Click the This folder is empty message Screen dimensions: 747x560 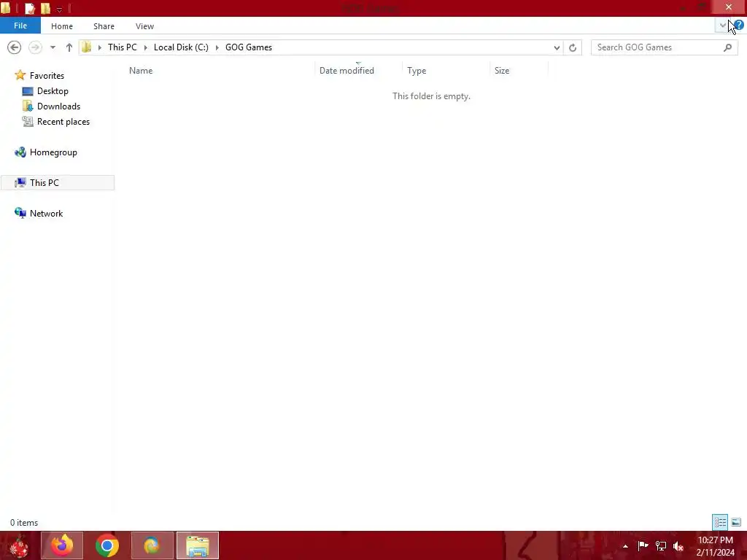(431, 96)
